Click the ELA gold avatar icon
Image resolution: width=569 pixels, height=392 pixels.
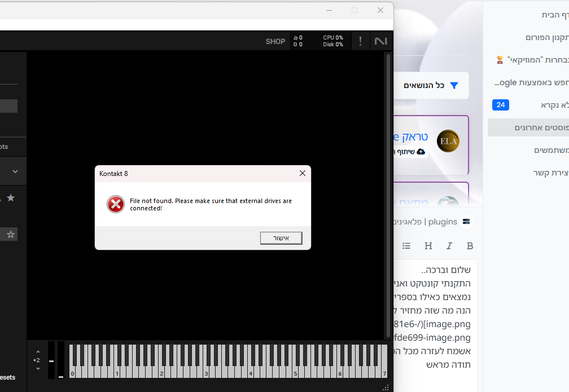pos(448,141)
